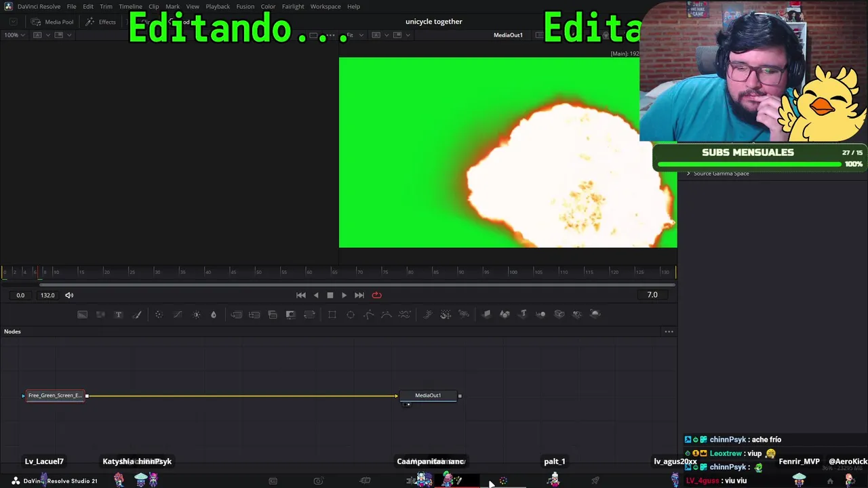Viewport: 868px width, 488px height.
Task: Open the Trim menu
Action: point(106,7)
